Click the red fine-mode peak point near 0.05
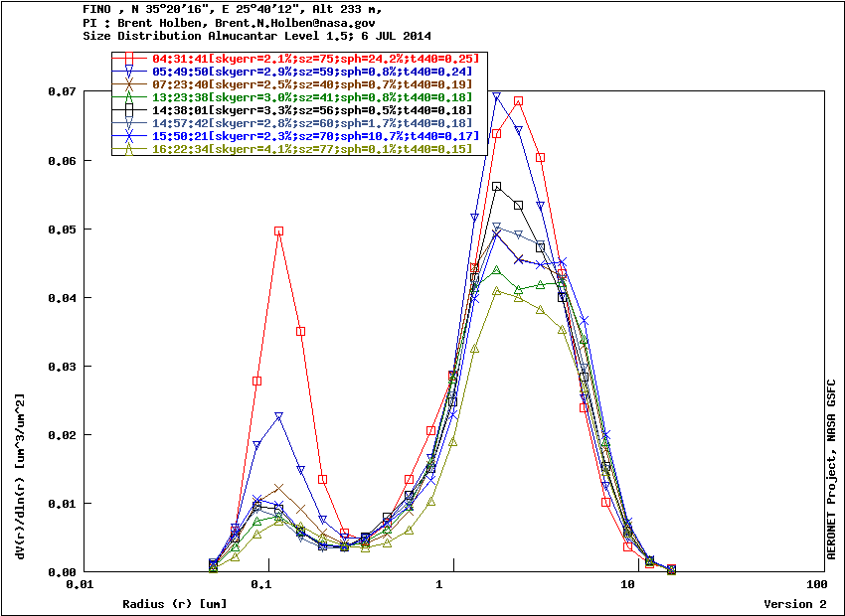845x616 pixels. point(279,231)
